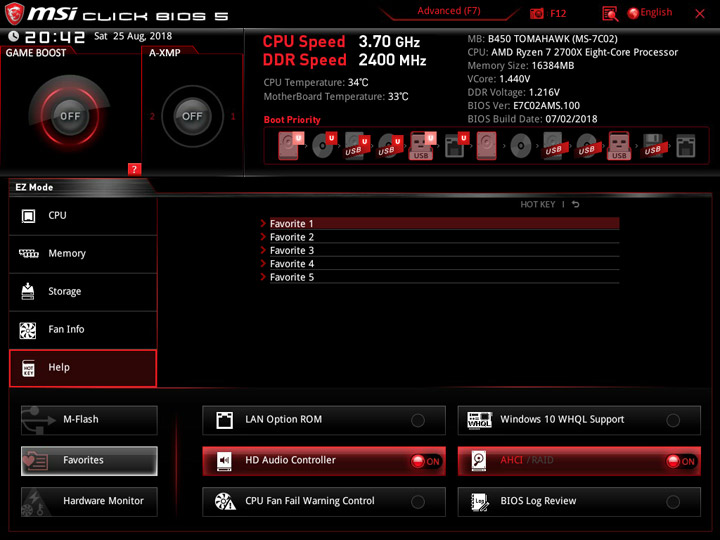Click the date Sat 25 Aug, 2018
Image resolution: width=720 pixels, height=540 pixels.
tap(133, 36)
